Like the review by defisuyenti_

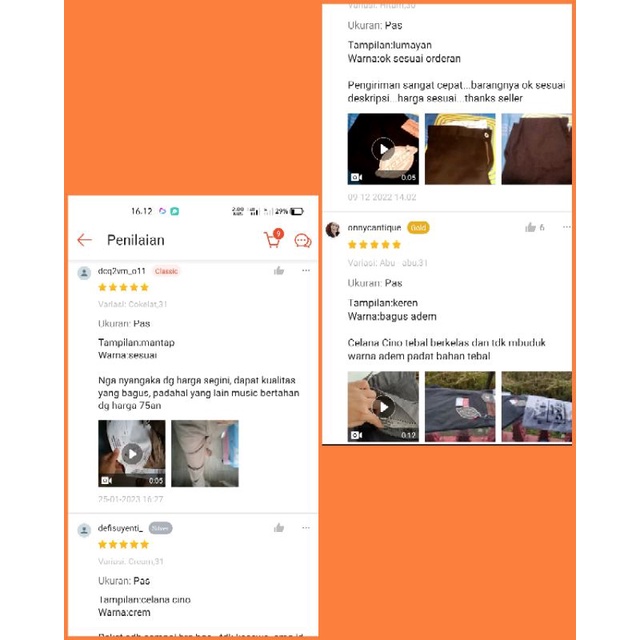coord(279,528)
